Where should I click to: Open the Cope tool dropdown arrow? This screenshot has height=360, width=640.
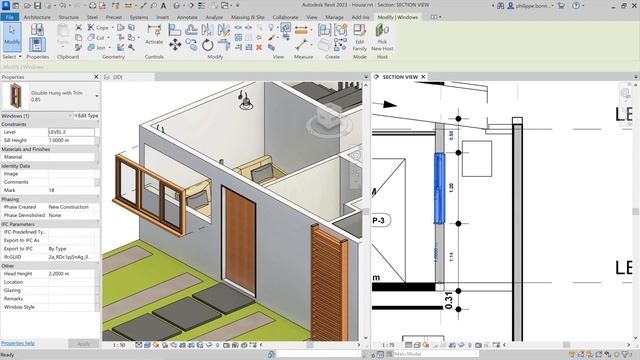(x=112, y=27)
